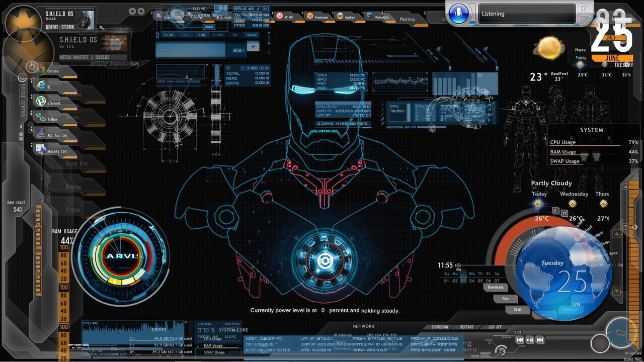Click the down arrow on right scroller
The height and width of the screenshot is (362, 644).
616,291
